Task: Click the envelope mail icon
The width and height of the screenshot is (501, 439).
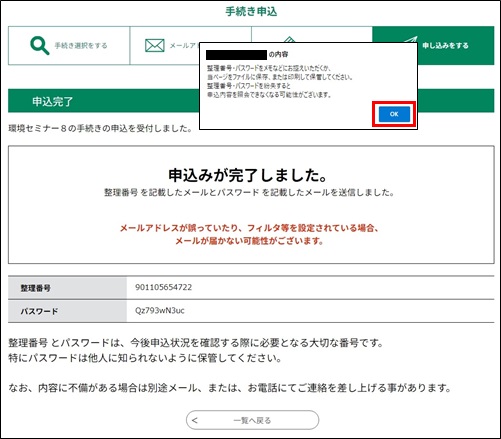Action: click(x=155, y=46)
